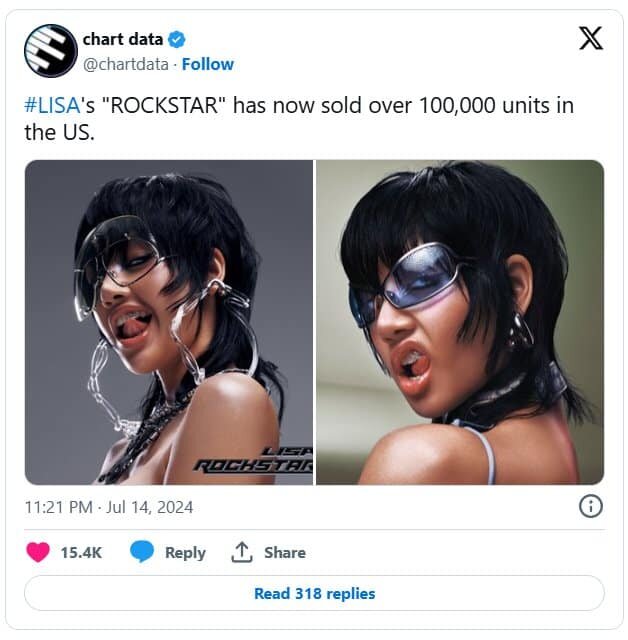Click the share upload arrow icon
The image size is (628, 640).
(x=242, y=552)
